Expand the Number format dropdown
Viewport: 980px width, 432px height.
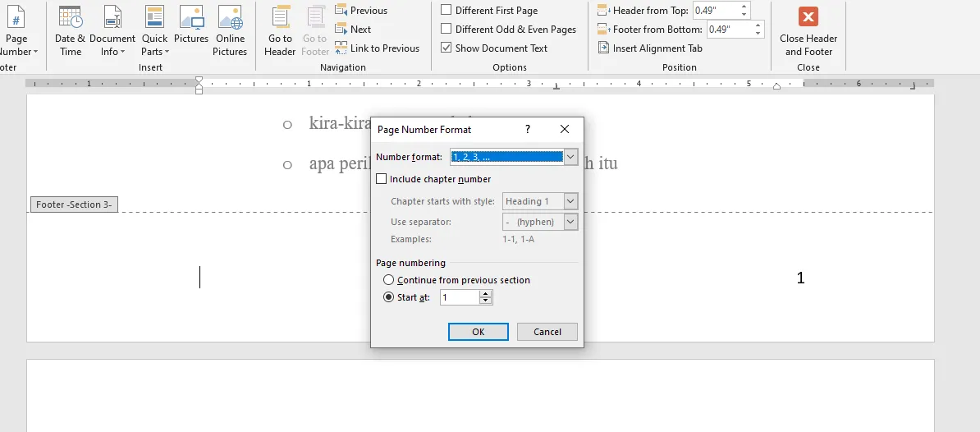pos(571,157)
